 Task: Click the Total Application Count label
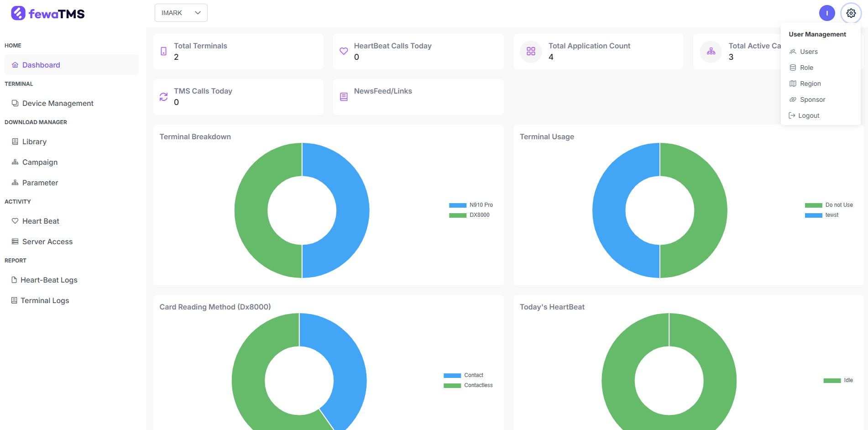pos(589,46)
